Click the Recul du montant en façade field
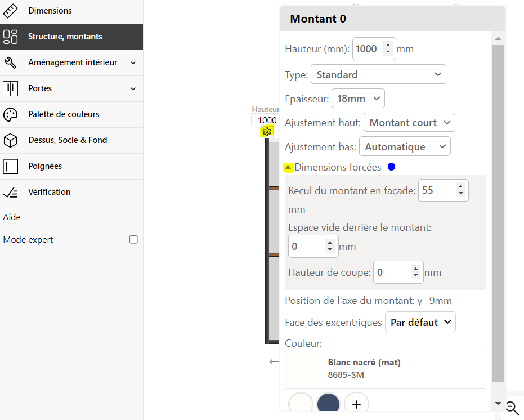This screenshot has width=524, height=420. (x=443, y=190)
